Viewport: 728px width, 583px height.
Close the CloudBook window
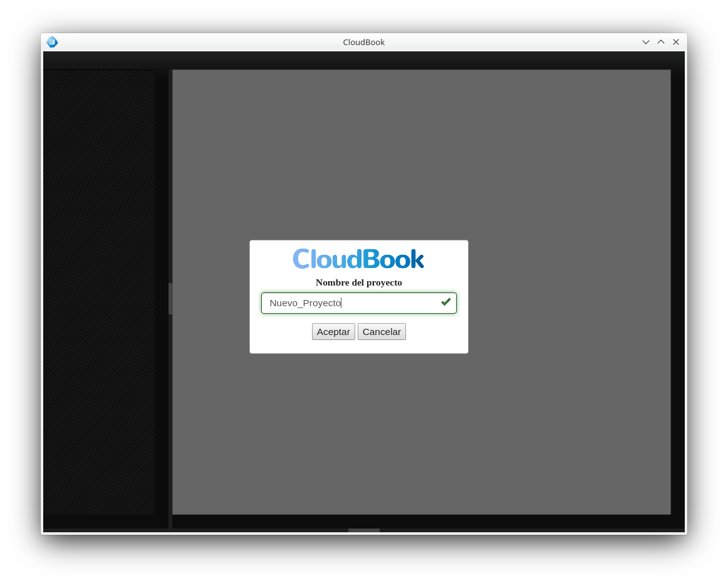tap(676, 42)
